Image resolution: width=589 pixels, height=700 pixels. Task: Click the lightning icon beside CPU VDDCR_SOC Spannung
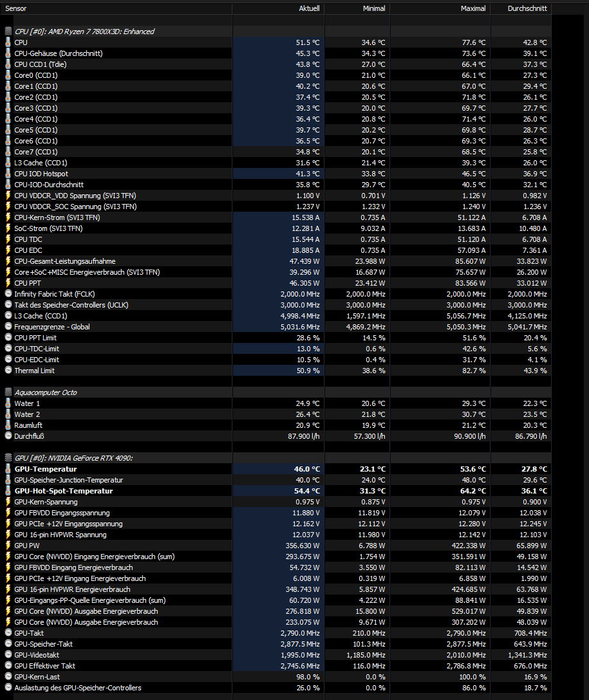(8, 207)
